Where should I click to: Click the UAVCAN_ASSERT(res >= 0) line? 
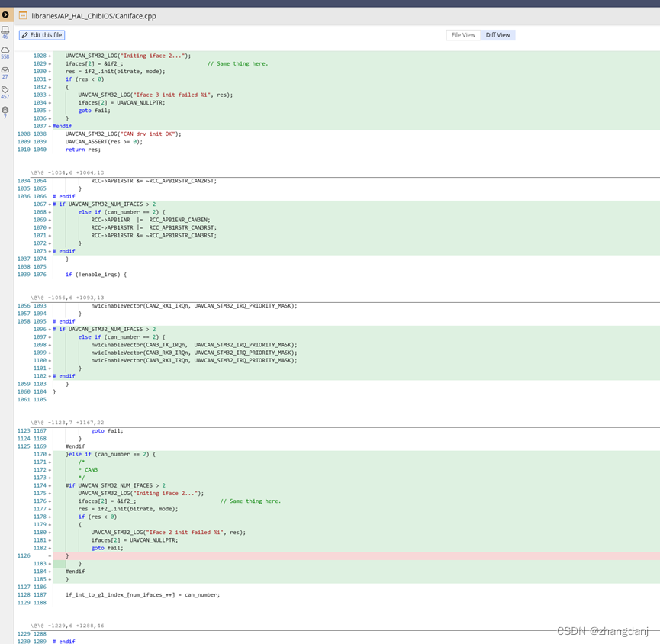104,142
